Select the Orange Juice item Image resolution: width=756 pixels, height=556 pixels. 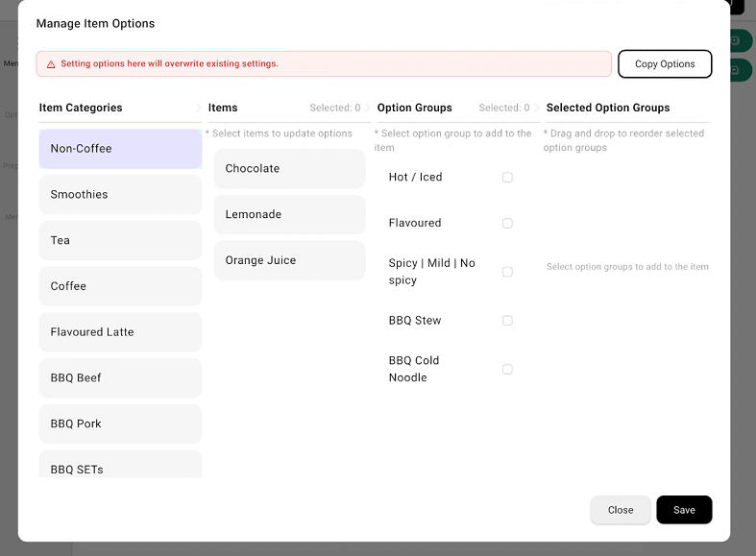pyautogui.click(x=289, y=260)
